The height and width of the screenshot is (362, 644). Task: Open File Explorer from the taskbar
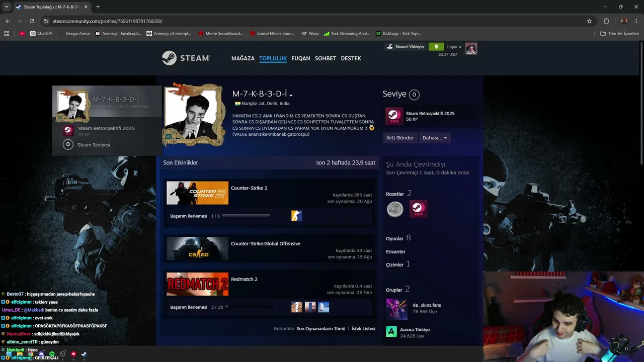(19, 354)
